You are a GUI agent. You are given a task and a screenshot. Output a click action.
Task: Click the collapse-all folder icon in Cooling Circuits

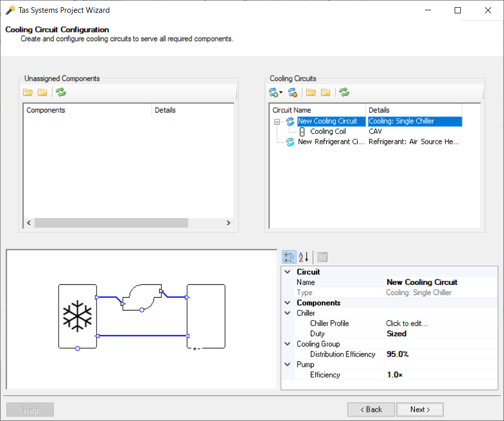click(326, 93)
